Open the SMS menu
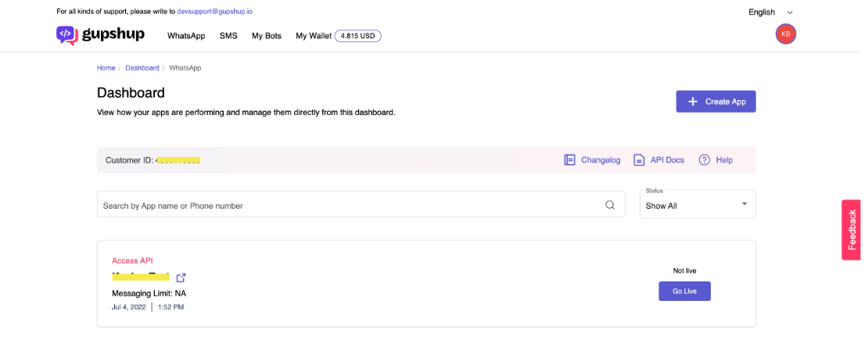Screen dimensions: 868x340 point(228,36)
